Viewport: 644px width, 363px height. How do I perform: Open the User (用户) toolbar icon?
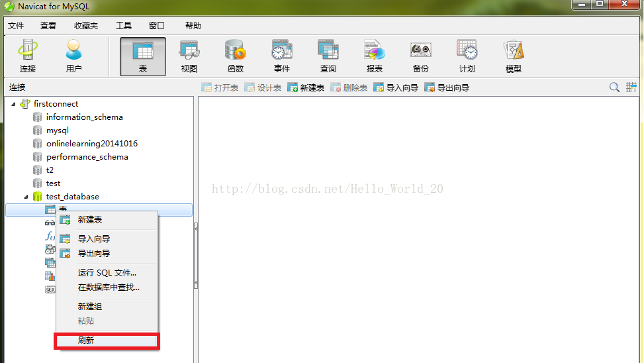[74, 56]
